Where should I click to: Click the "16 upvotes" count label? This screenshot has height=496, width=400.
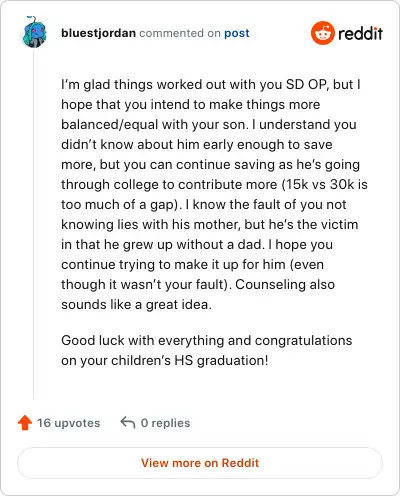click(x=68, y=423)
